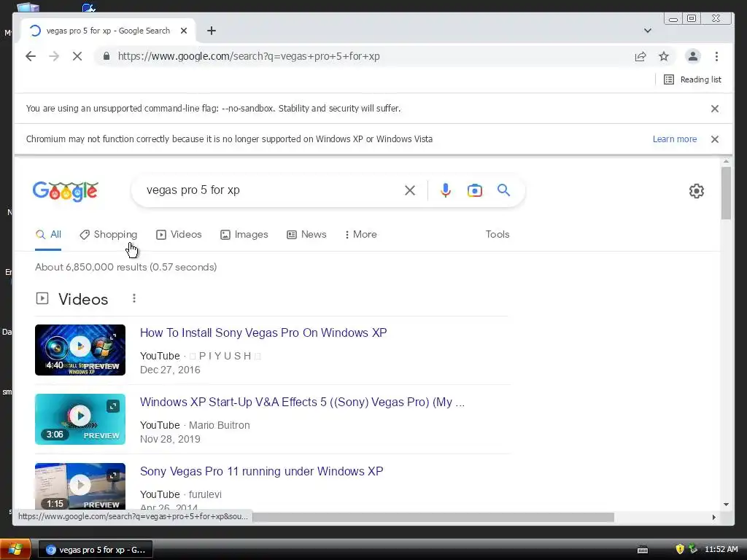This screenshot has height=560, width=747.
Task: Close the 'vegas pro 5 for xp' tab
Action: 184,31
